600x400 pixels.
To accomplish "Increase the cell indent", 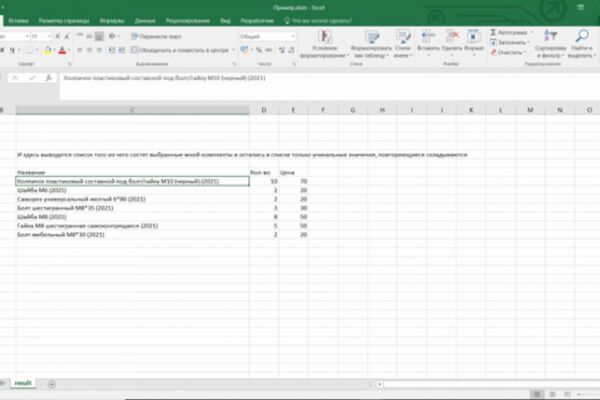I will click(122, 50).
